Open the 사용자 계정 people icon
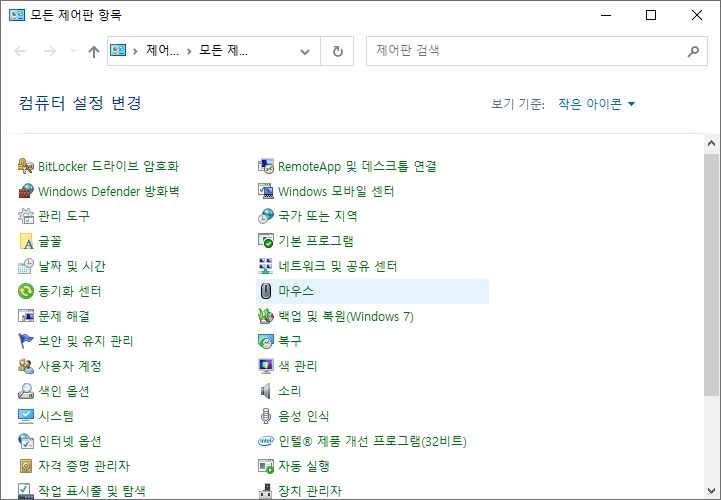This screenshot has width=721, height=500. (x=26, y=366)
